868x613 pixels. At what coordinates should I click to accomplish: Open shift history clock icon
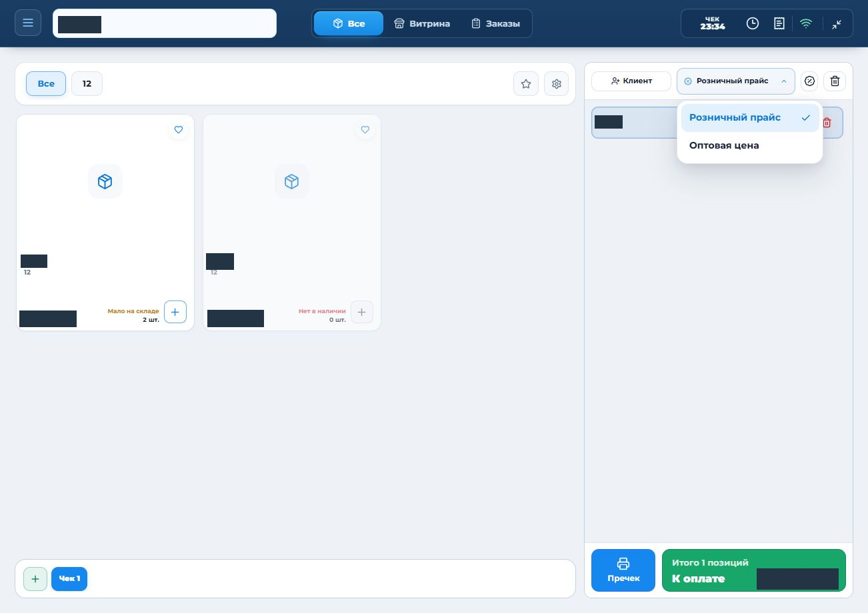pos(753,23)
